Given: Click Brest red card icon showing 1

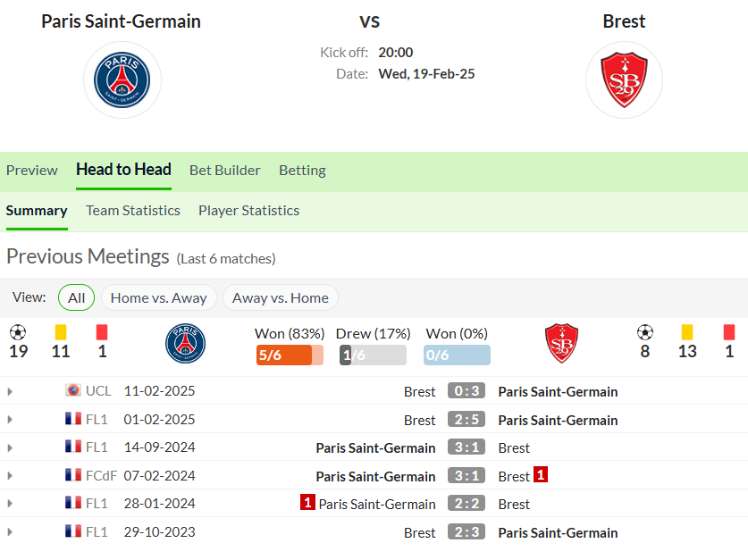Looking at the screenshot, I should click(x=729, y=332).
